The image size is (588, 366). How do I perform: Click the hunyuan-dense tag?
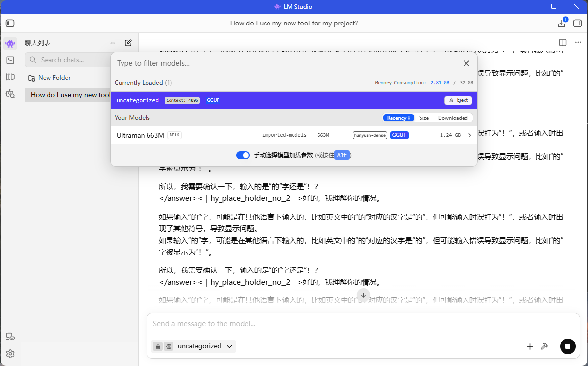pyautogui.click(x=370, y=135)
